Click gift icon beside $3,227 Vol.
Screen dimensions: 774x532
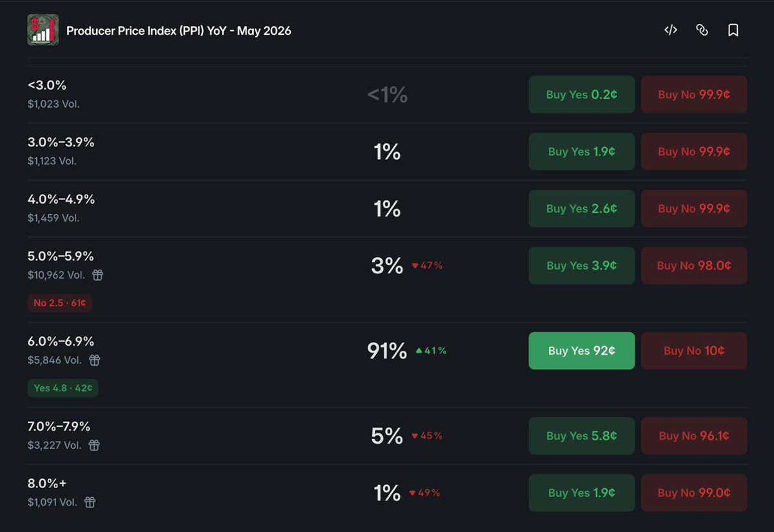click(94, 446)
